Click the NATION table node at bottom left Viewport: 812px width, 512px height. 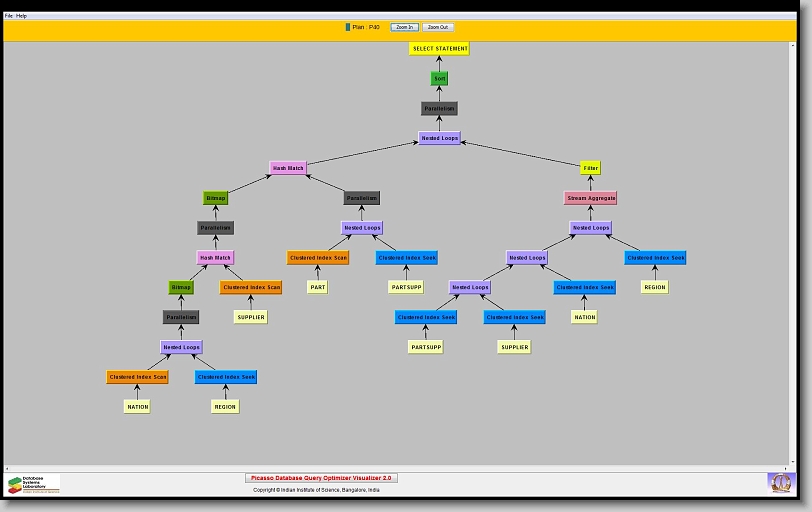[137, 407]
